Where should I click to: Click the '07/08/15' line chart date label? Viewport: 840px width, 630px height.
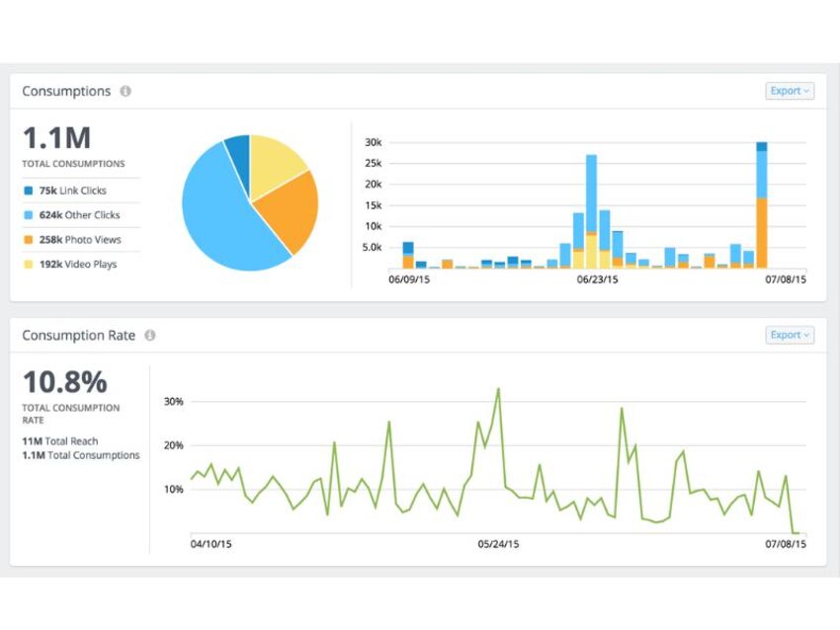786,544
